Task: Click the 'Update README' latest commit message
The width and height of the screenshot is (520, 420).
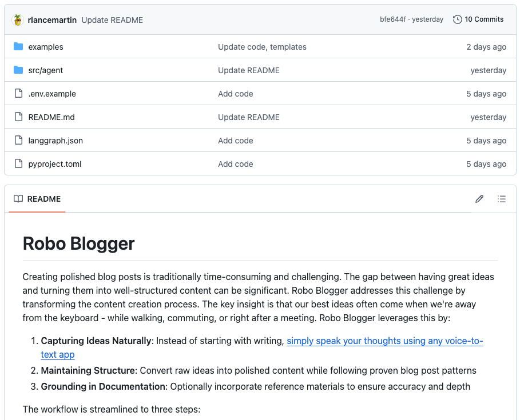Action: coord(112,20)
